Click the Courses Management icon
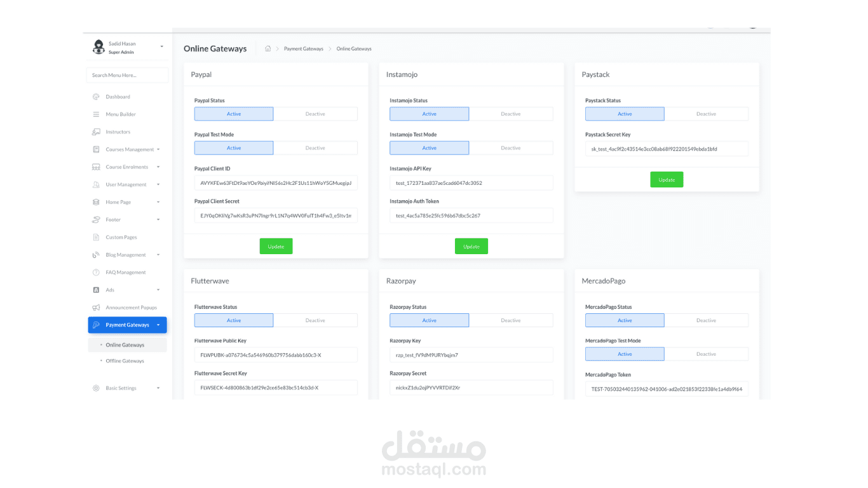Image resolution: width=868 pixels, height=488 pixels. [x=96, y=149]
